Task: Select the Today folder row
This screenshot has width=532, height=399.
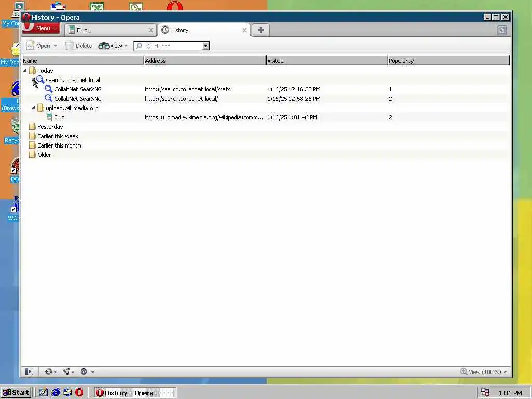Action: point(265,71)
